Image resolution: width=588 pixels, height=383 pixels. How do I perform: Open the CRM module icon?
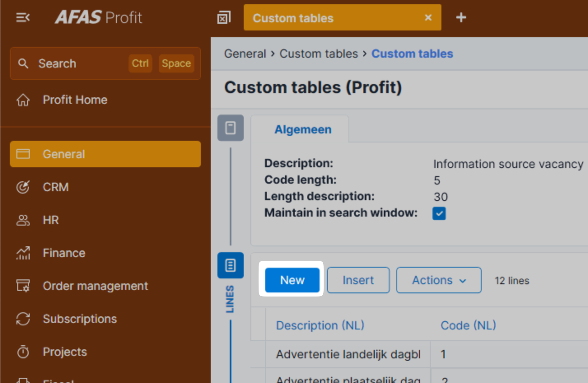pyautogui.click(x=23, y=187)
